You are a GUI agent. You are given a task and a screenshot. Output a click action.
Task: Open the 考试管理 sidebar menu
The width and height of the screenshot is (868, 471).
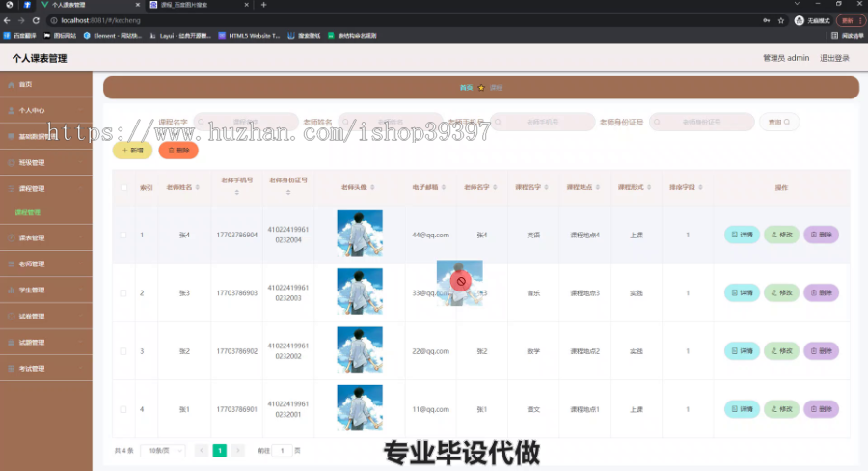click(46, 368)
